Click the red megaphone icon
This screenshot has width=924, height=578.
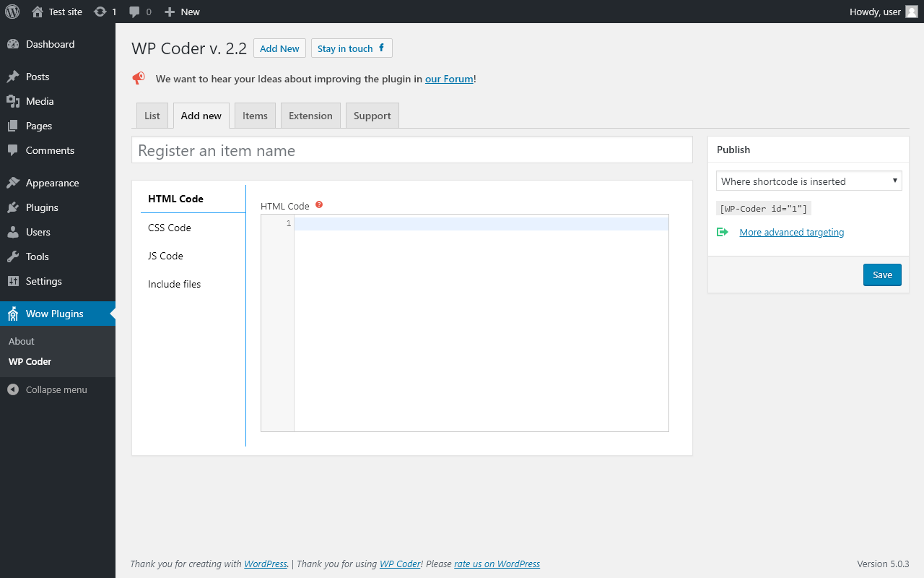139,78
